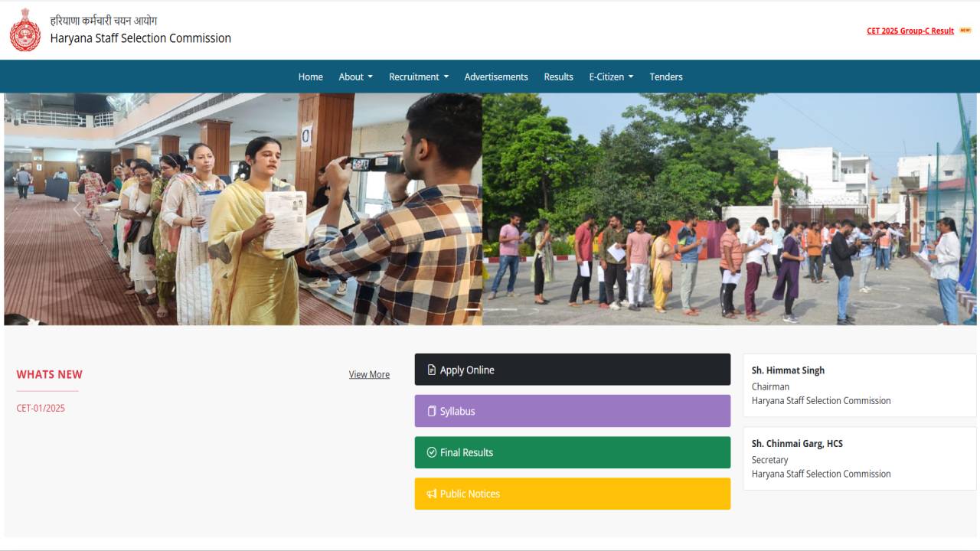Click the megaphone icon on Public Notices

point(430,494)
